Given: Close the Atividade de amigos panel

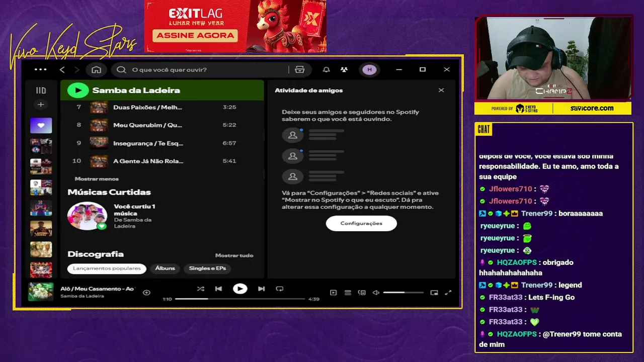Looking at the screenshot, I should (441, 90).
